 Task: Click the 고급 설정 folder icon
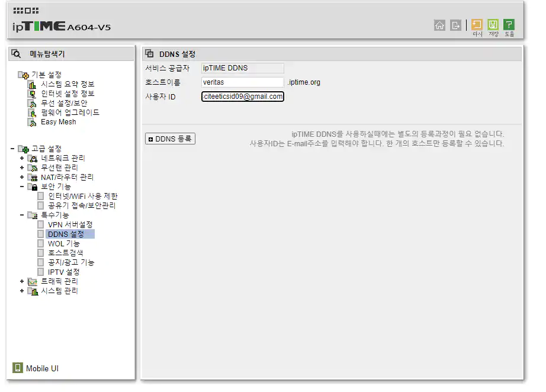23,149
